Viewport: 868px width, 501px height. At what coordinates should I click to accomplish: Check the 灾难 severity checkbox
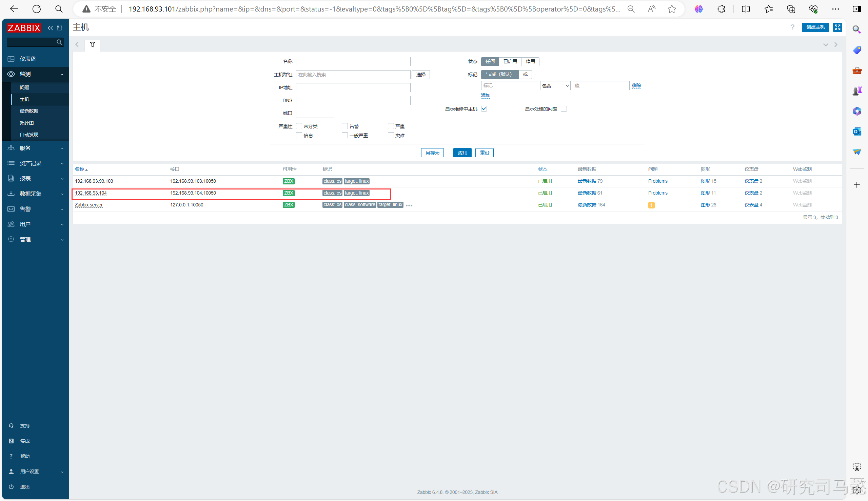391,136
